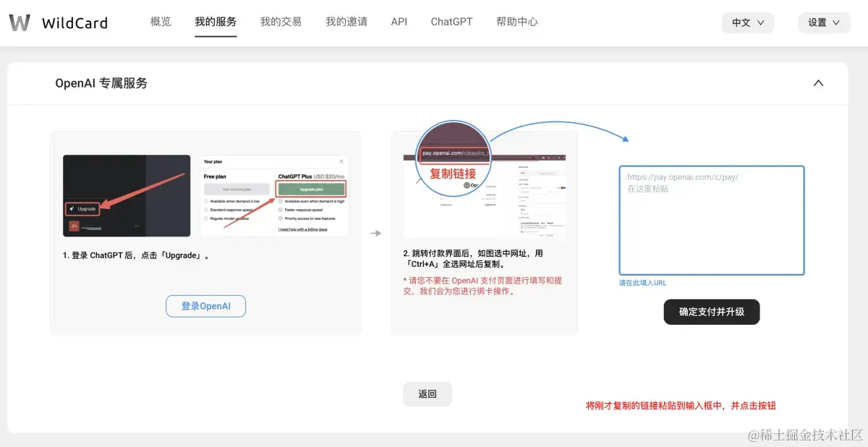868x447 pixels.
Task: Click the 请在此填入URL hint text
Action: (x=642, y=283)
